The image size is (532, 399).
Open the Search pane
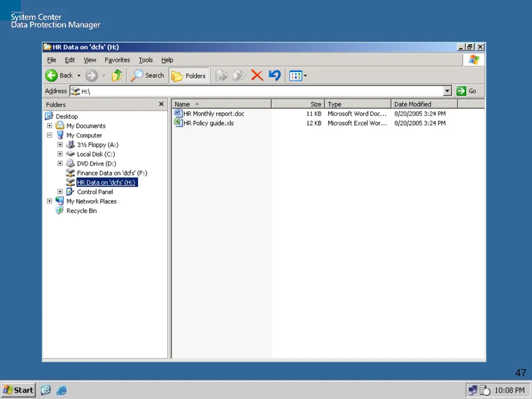tap(147, 75)
